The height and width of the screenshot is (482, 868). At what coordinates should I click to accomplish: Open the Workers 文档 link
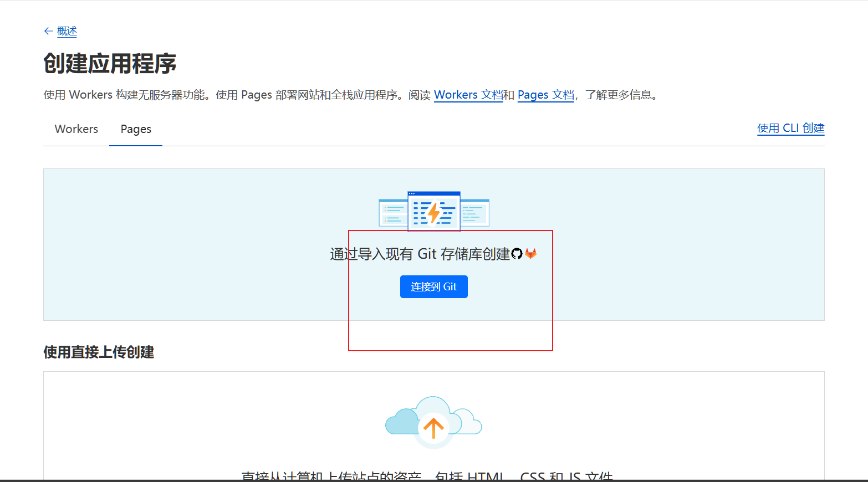[x=468, y=95]
